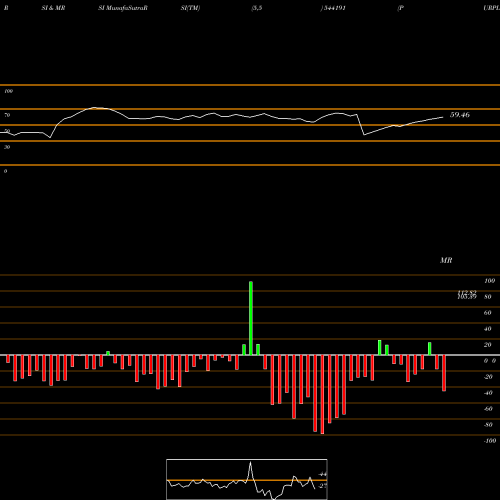The image size is (500, 500).
Task: Select the MR panel title label
Action: (x=446, y=260)
